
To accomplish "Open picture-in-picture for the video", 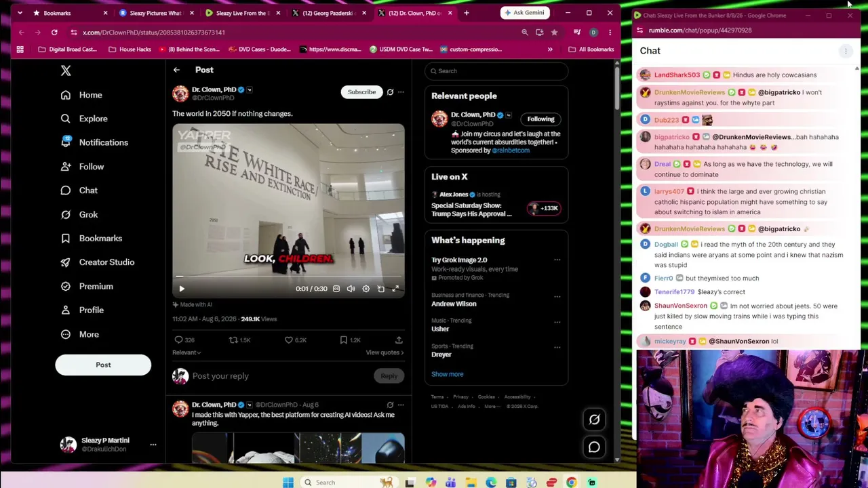I will click(380, 289).
